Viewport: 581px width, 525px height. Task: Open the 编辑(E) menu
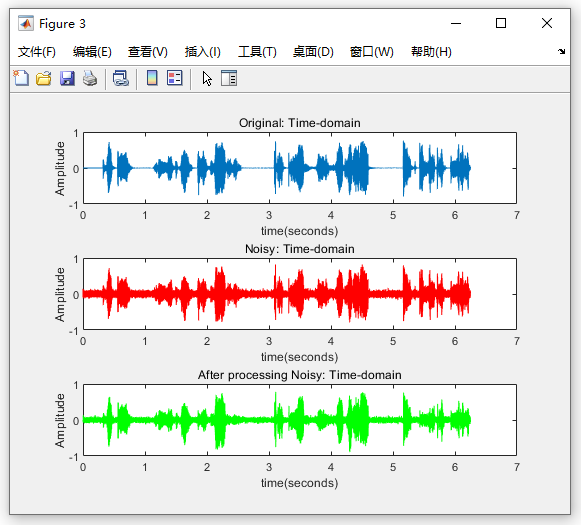(92, 51)
